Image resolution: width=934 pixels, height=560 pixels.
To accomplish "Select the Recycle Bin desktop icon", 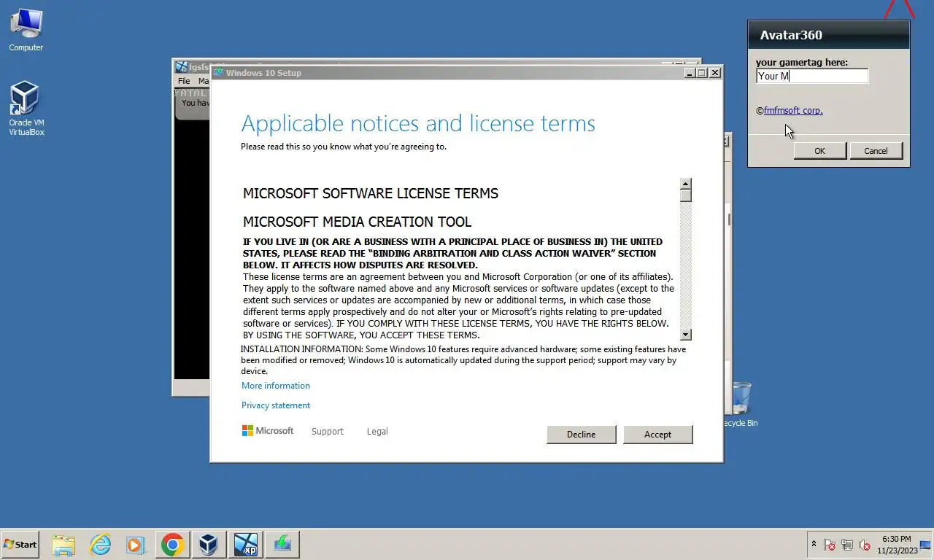I will [x=741, y=405].
